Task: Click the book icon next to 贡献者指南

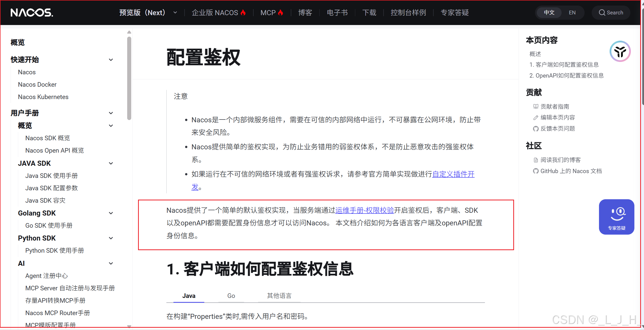Action: click(x=536, y=106)
